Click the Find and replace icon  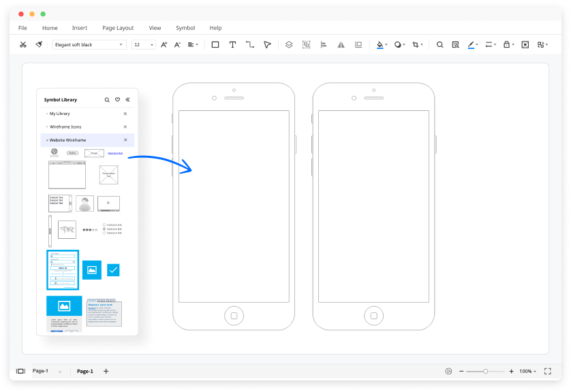pyautogui.click(x=455, y=44)
